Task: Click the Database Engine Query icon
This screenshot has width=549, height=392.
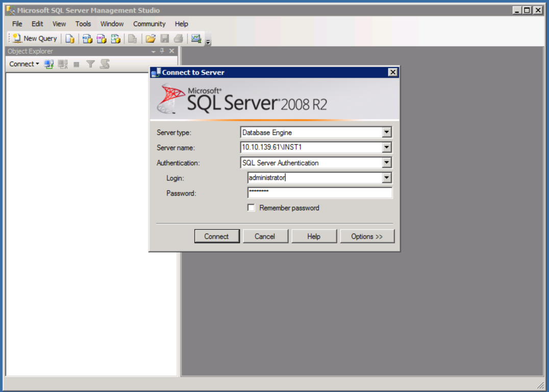Action: [70, 38]
